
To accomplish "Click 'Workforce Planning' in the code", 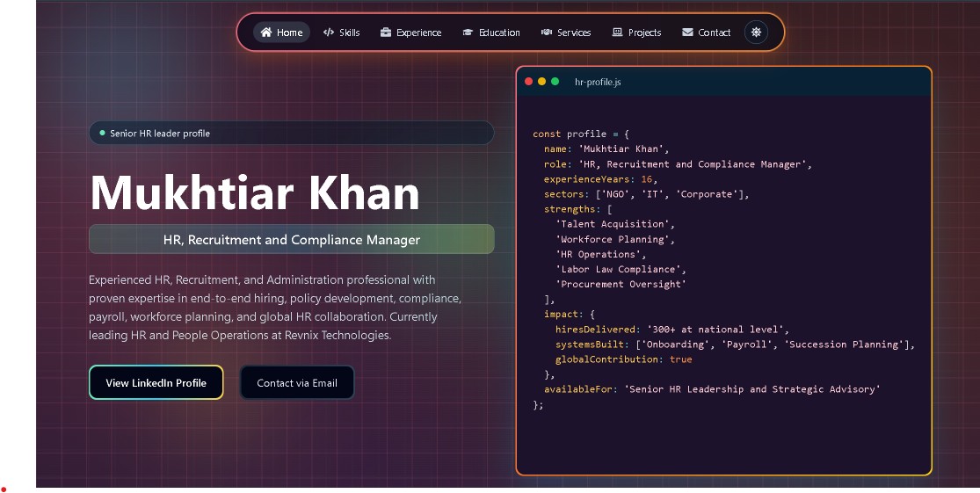I will tap(615, 239).
